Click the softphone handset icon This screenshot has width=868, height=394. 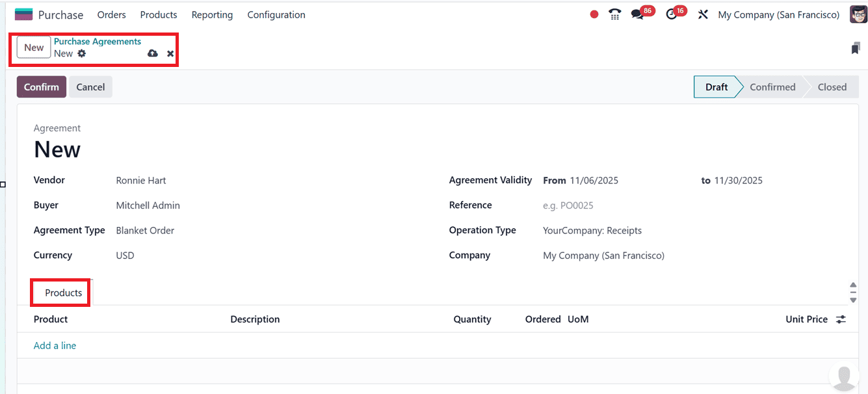click(x=614, y=13)
